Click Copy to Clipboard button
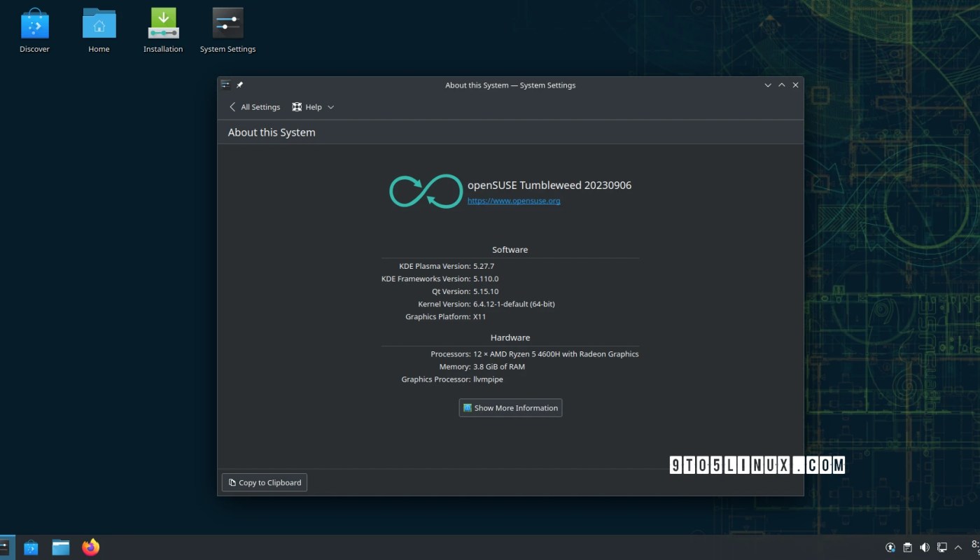Image resolution: width=980 pixels, height=560 pixels. [x=265, y=482]
